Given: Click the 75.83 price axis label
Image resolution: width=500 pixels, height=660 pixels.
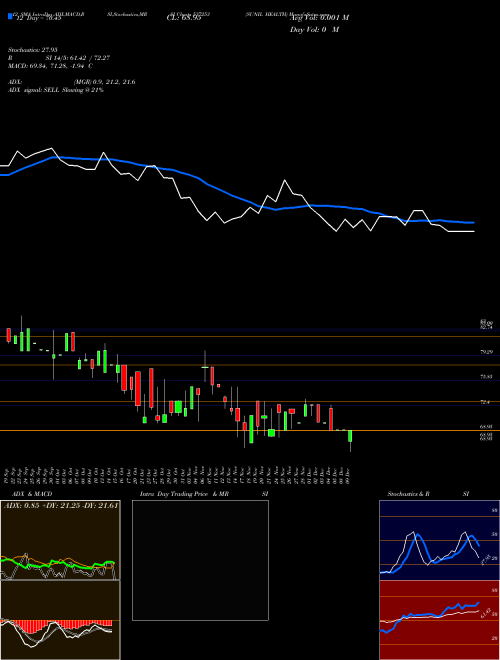Looking at the screenshot, I should point(486,377).
